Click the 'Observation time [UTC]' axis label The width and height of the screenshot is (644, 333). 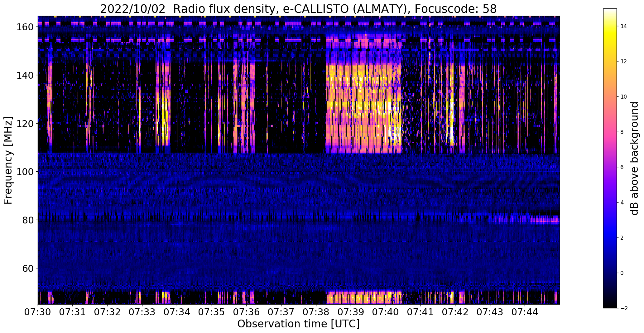tap(298, 324)
